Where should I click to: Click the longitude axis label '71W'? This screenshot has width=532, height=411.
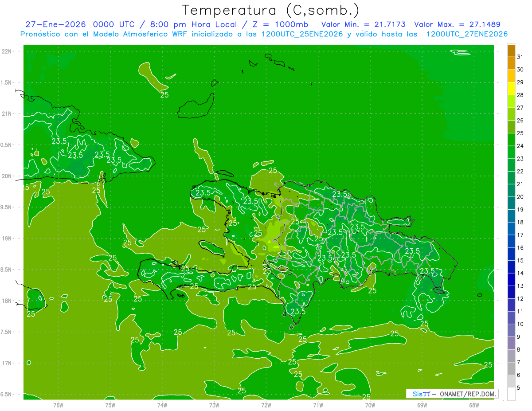click(318, 405)
